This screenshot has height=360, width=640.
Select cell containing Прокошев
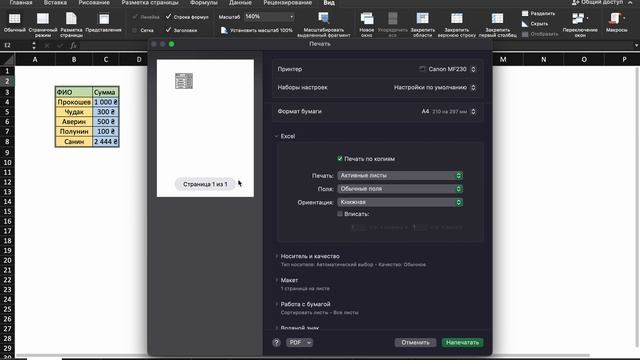(74, 102)
